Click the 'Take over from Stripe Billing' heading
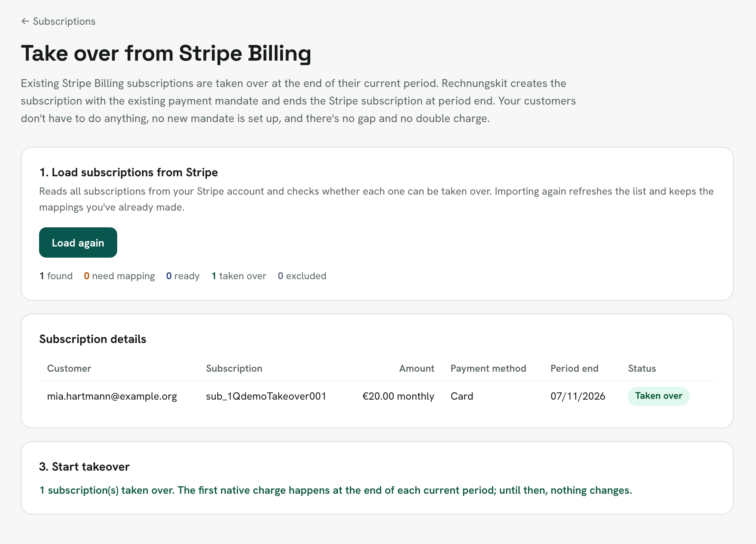756x544 pixels. [166, 53]
